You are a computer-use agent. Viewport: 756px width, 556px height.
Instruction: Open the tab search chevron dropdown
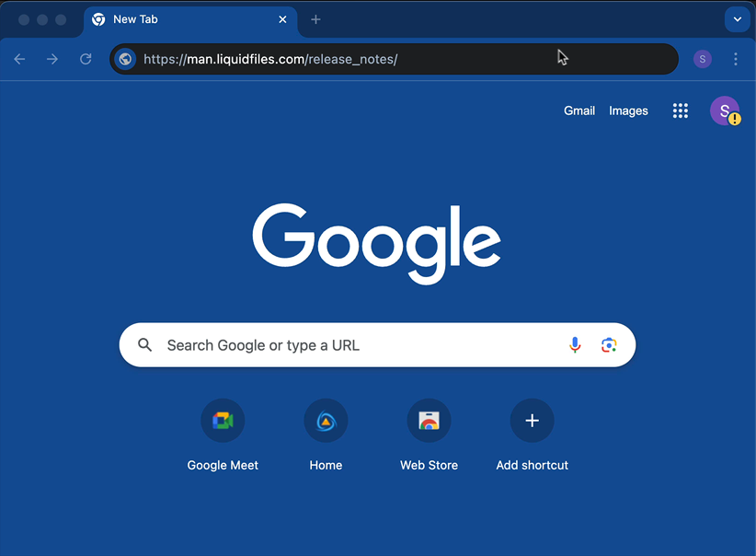pos(738,19)
